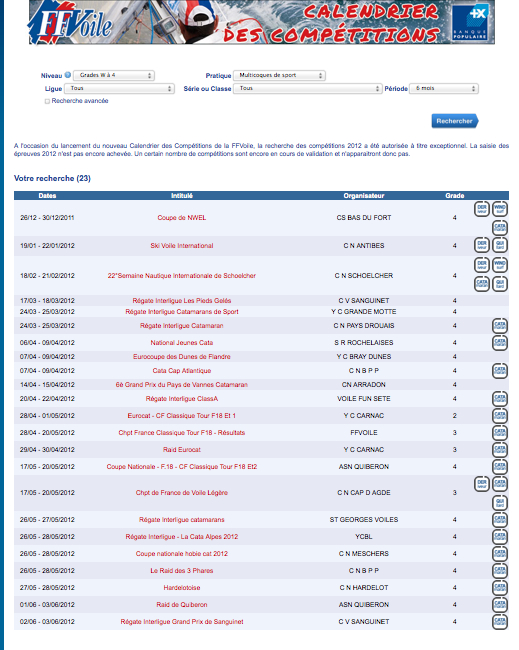
Task: Click the Niveau help question mark icon
Action: (x=68, y=75)
